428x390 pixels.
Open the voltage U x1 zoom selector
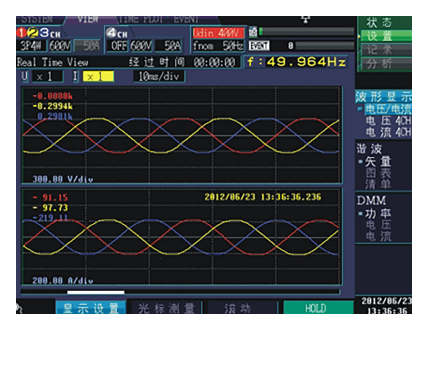point(47,77)
